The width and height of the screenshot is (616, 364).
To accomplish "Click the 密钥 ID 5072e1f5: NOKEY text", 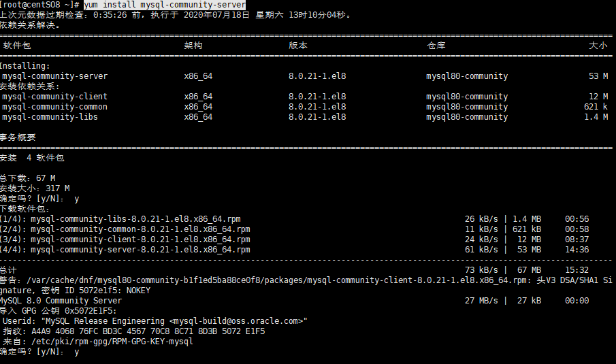I will pyautogui.click(x=95, y=291).
